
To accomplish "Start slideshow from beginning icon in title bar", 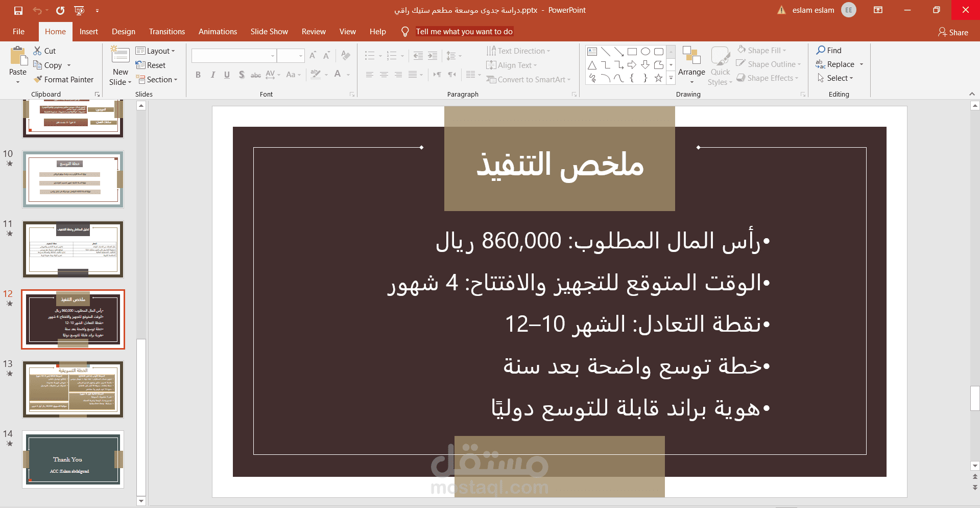I will 79,10.
